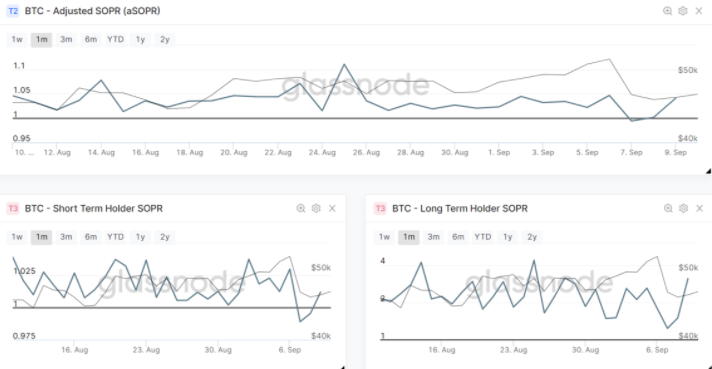Close the Short Term Holder SOPR panel

click(332, 208)
